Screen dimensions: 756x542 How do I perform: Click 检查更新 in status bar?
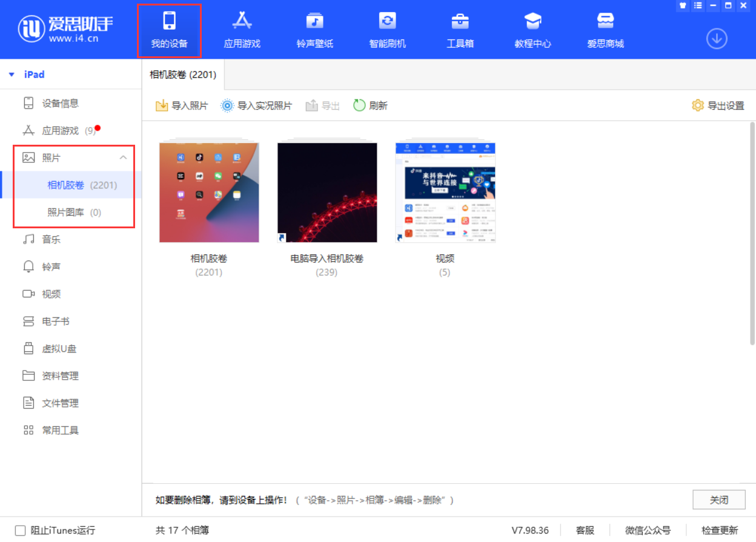coord(720,530)
